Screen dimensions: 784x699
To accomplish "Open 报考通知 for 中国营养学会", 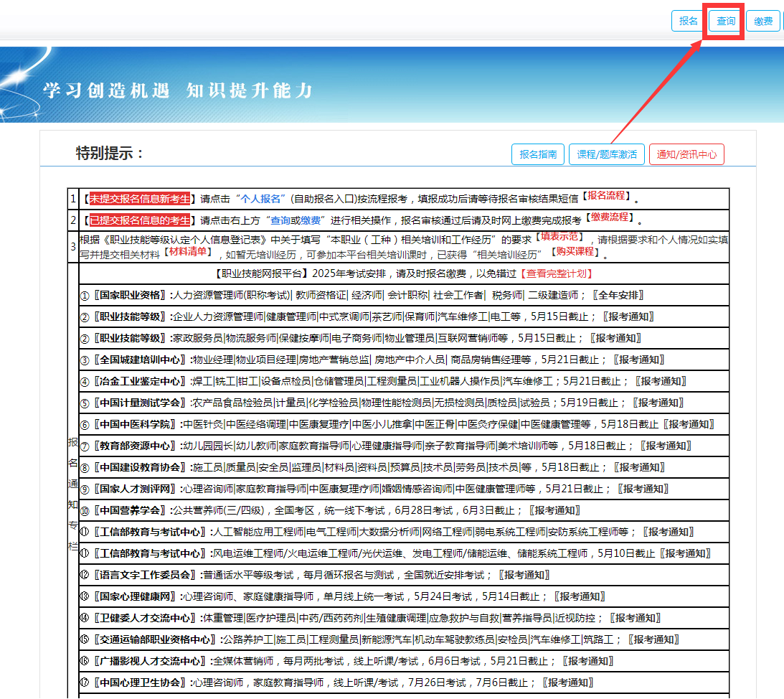I will point(555,510).
